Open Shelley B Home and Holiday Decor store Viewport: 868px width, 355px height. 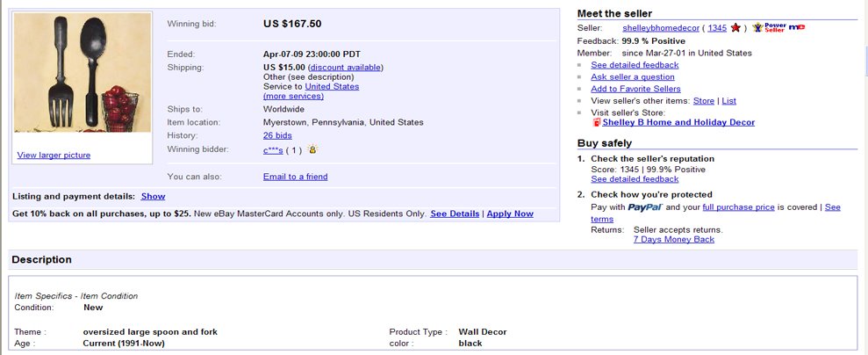point(678,122)
